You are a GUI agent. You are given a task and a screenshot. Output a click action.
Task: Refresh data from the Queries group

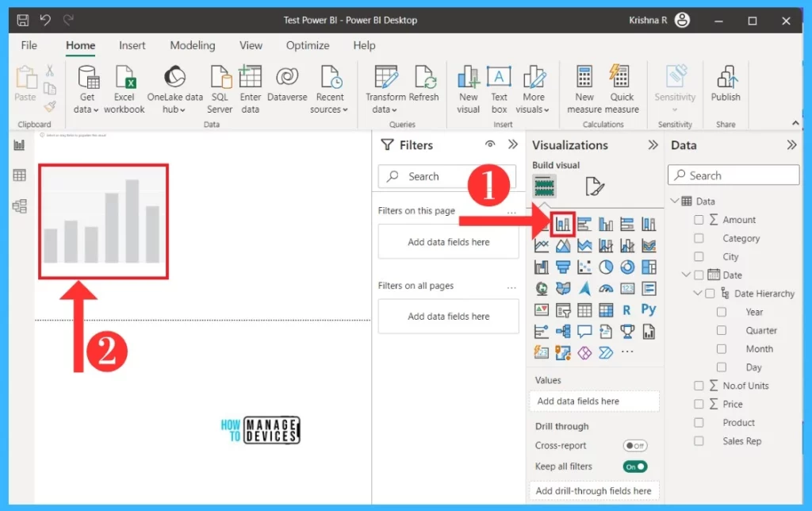(423, 84)
